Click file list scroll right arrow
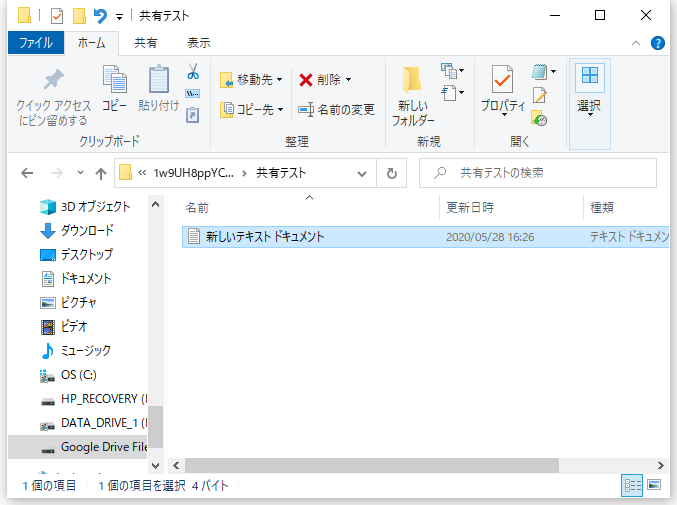Viewport: 677px width, 505px height. [660, 466]
